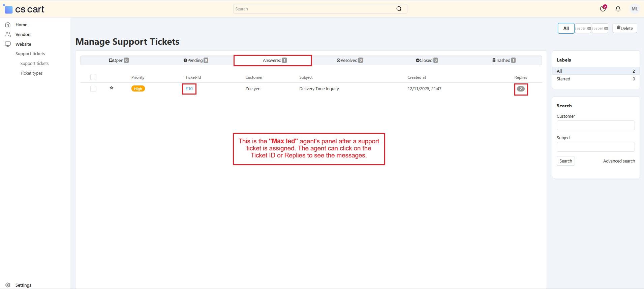Switch to the Open tickets tab
This screenshot has height=289, width=644.
118,61
